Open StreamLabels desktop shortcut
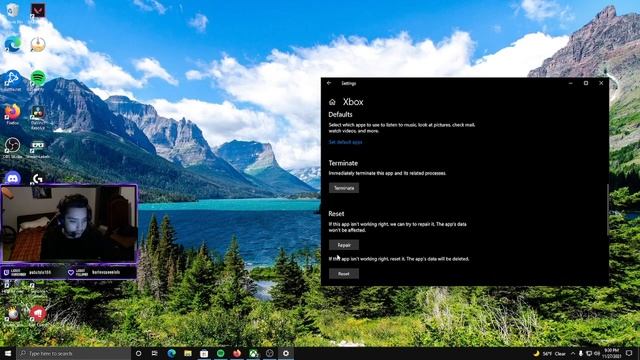 [x=38, y=149]
